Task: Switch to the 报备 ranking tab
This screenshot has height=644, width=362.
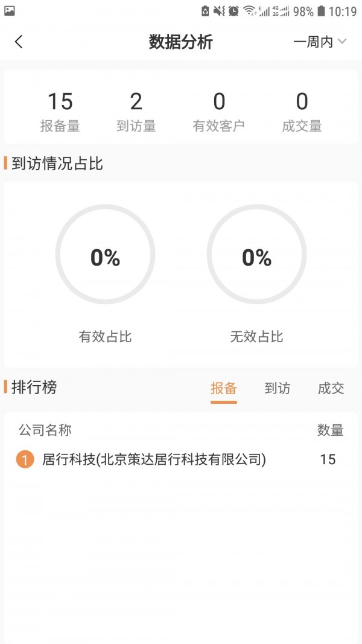Action: point(224,389)
